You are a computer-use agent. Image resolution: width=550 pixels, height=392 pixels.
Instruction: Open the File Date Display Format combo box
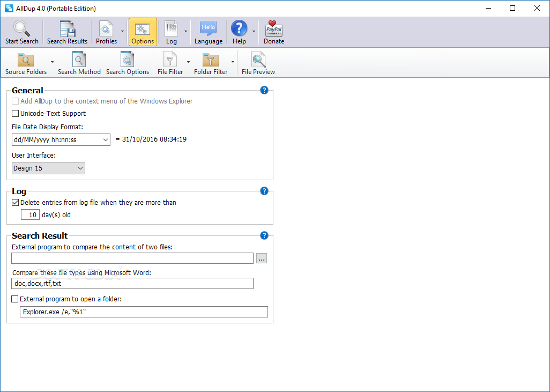coord(61,139)
